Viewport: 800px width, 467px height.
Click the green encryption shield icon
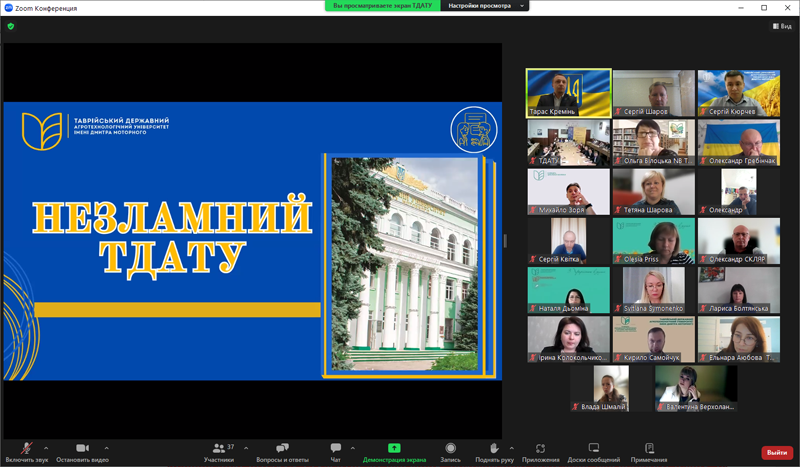[11, 26]
